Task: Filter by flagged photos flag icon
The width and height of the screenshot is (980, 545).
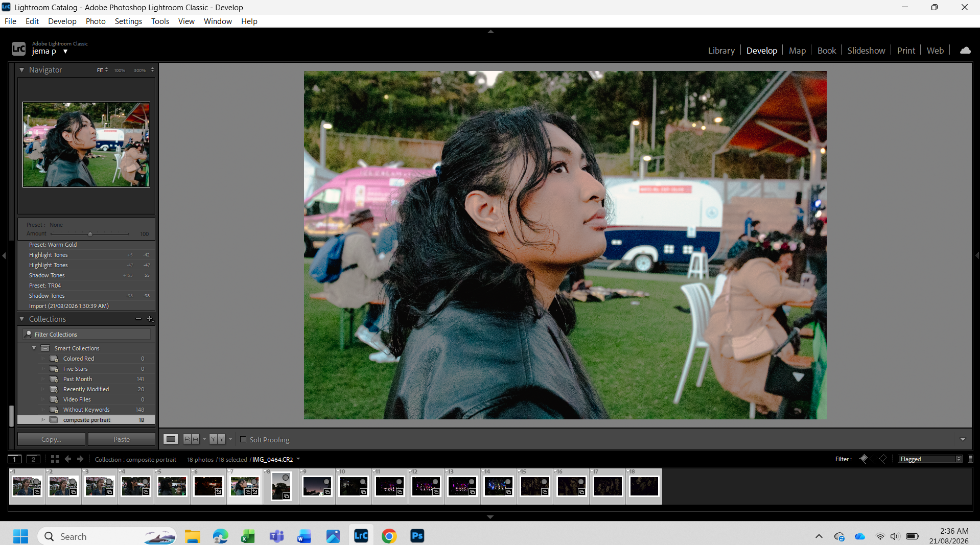Action: pyautogui.click(x=863, y=459)
